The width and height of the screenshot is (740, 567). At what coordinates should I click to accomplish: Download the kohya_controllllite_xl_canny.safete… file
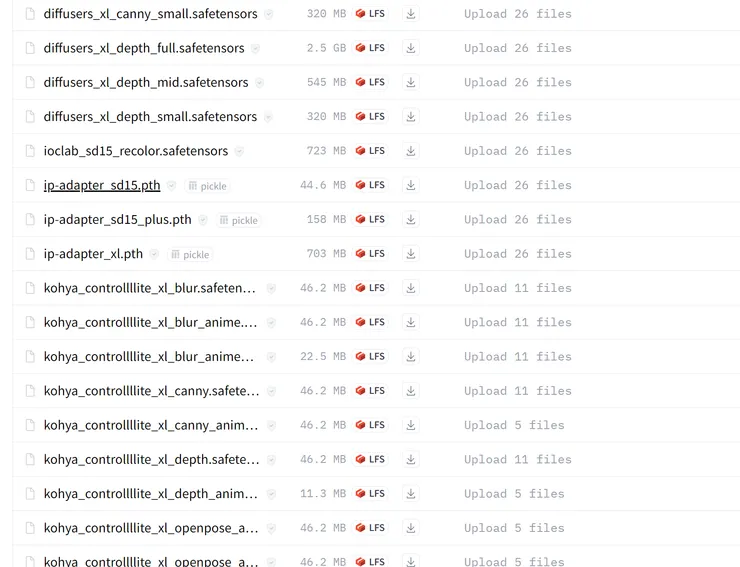411,391
